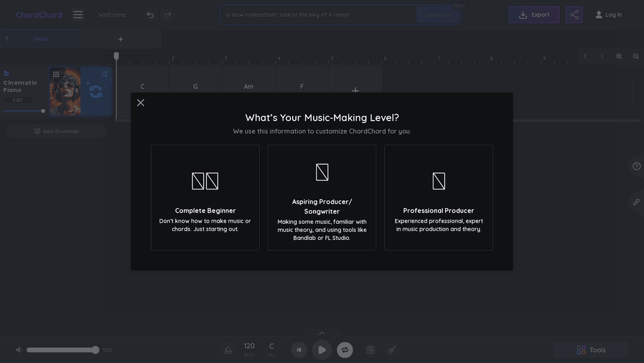Screen dimensions: 644x363
Task: Open the key selector showing C
Action: click(x=271, y=349)
